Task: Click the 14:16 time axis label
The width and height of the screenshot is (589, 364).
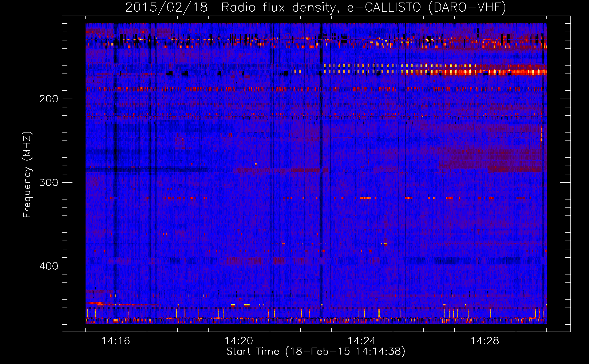Action: coord(116,341)
